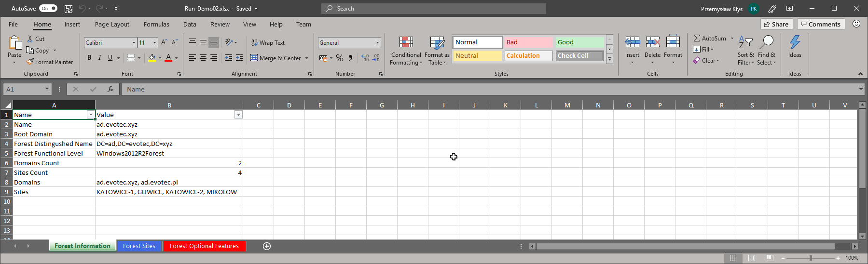
Task: Add a new sheet with plus icon
Action: coord(267,246)
